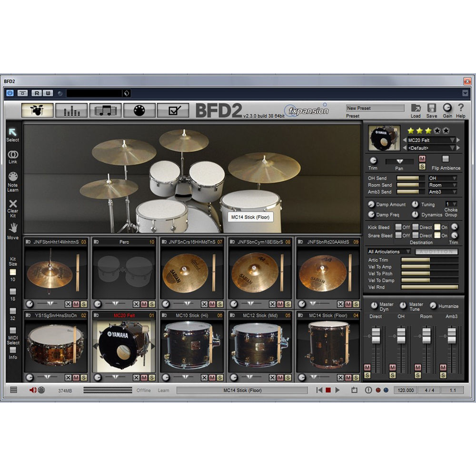The height and width of the screenshot is (476, 476).
Task: Select kit size 18 box
Action: [13, 291]
